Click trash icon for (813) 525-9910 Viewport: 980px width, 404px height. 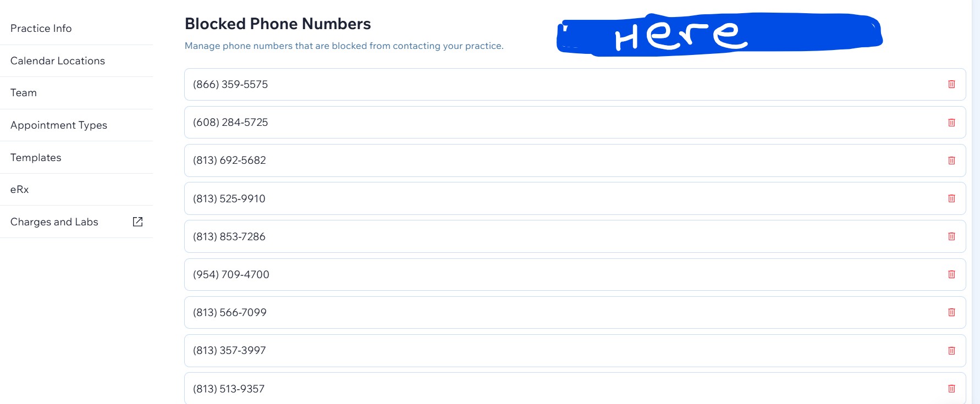pyautogui.click(x=951, y=198)
